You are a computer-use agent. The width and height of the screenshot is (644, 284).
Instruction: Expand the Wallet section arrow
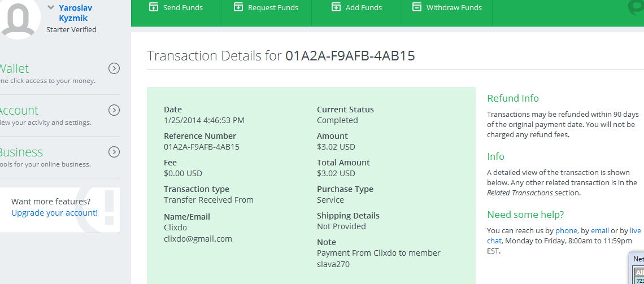pos(114,68)
